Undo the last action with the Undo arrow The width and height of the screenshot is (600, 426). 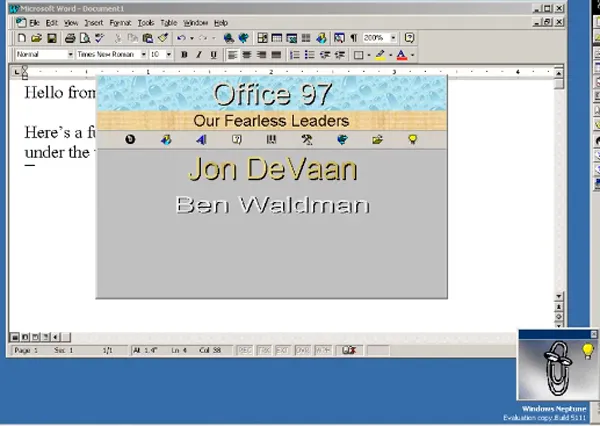point(181,38)
